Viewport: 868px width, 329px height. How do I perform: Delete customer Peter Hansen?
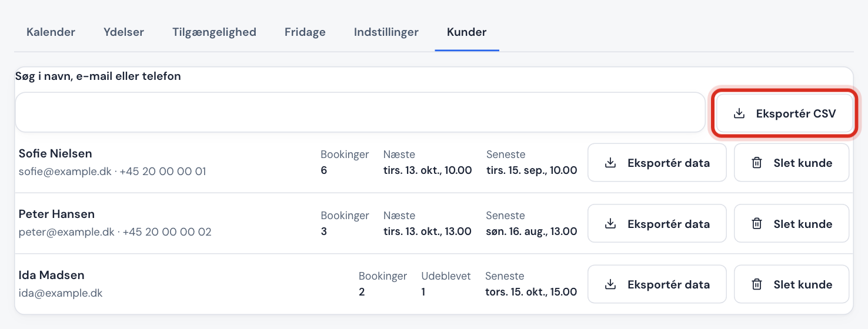click(792, 223)
